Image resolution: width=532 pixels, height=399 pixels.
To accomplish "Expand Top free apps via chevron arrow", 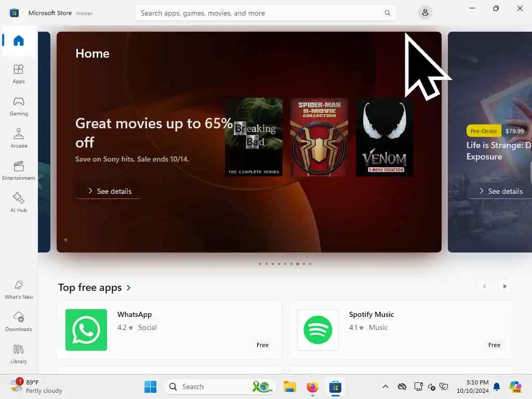I will (129, 288).
